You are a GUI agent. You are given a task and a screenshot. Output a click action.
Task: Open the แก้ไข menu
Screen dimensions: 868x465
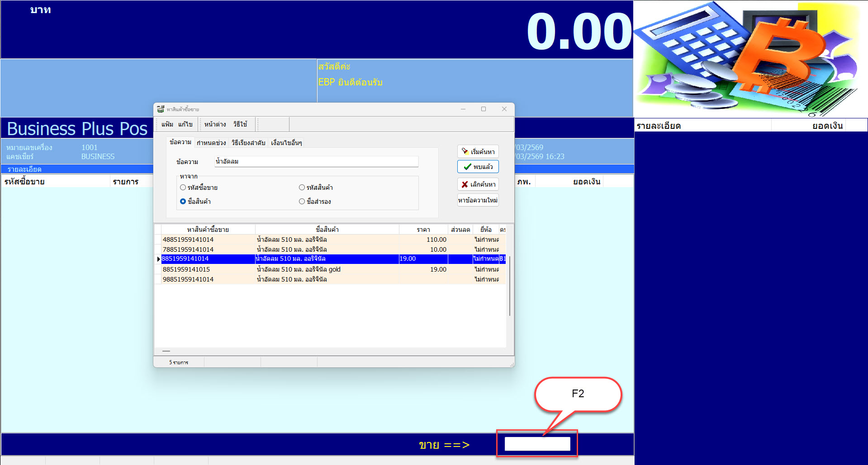point(185,124)
